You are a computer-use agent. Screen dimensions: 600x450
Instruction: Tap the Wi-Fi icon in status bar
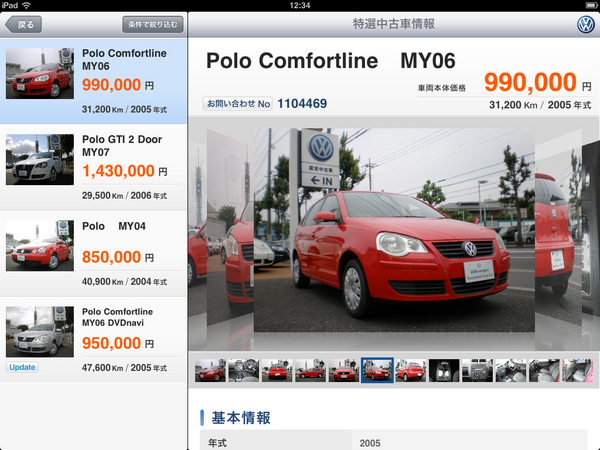(x=26, y=5)
